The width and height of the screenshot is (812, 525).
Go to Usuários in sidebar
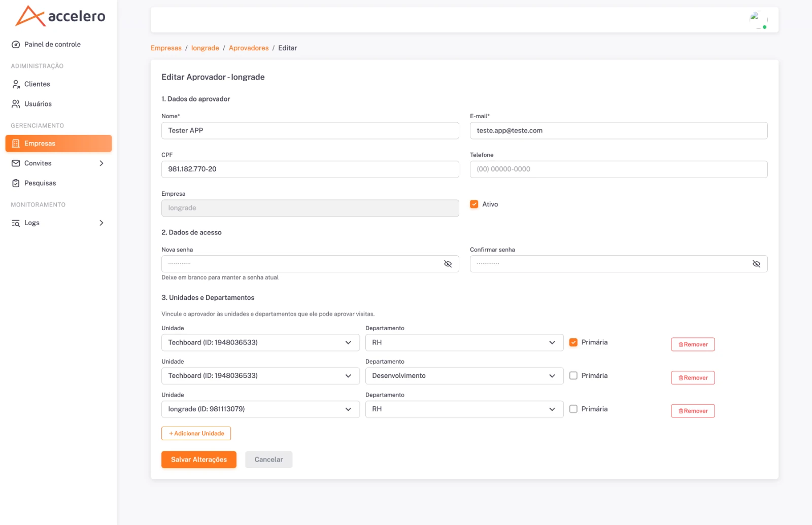[58, 104]
